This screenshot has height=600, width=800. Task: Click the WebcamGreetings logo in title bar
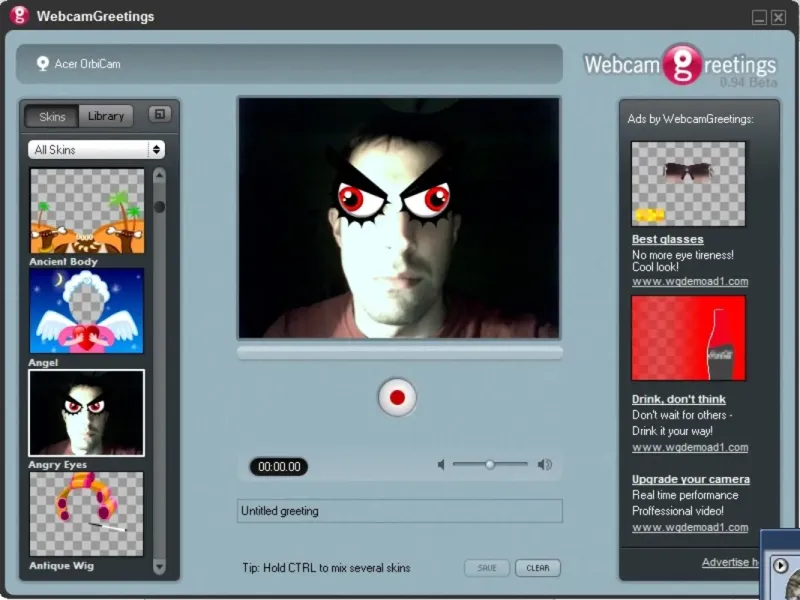click(x=19, y=15)
